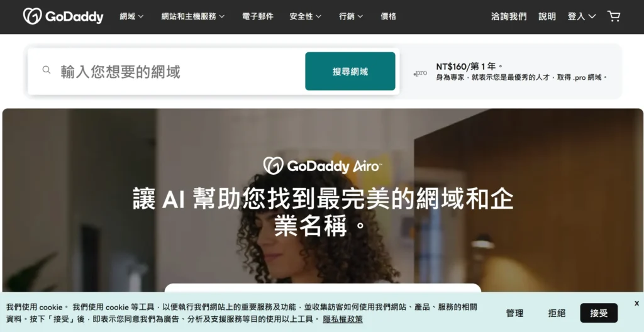This screenshot has width=644, height=332.
Task: Expand the 網域 dropdown menu
Action: coord(131,16)
